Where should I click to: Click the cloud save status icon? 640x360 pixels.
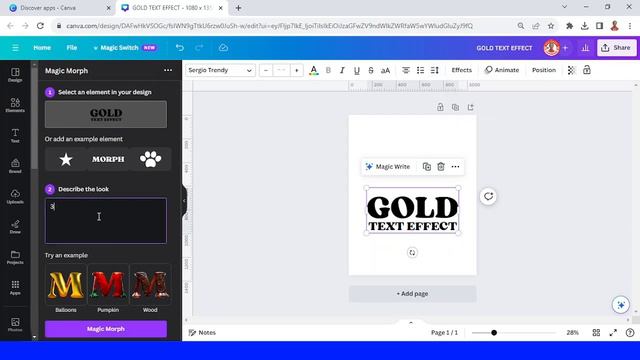pyautogui.click(x=223, y=48)
